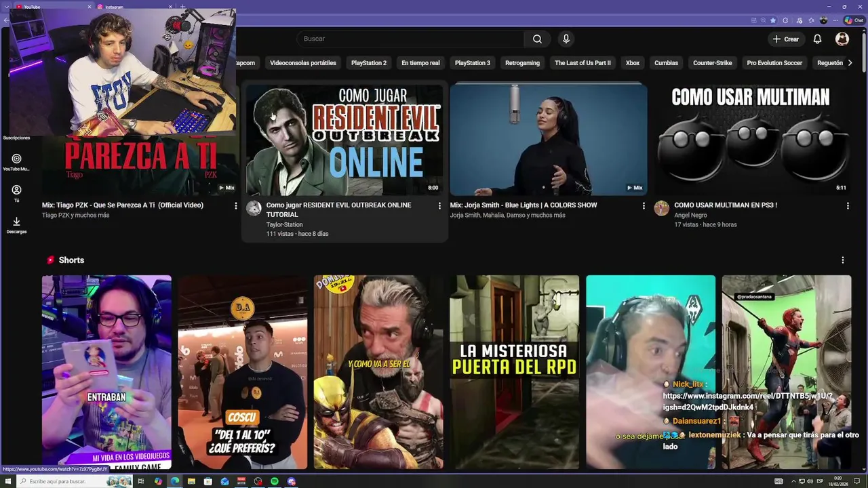The height and width of the screenshot is (488, 868).
Task: Select the Cumbias chip
Action: pyautogui.click(x=666, y=63)
